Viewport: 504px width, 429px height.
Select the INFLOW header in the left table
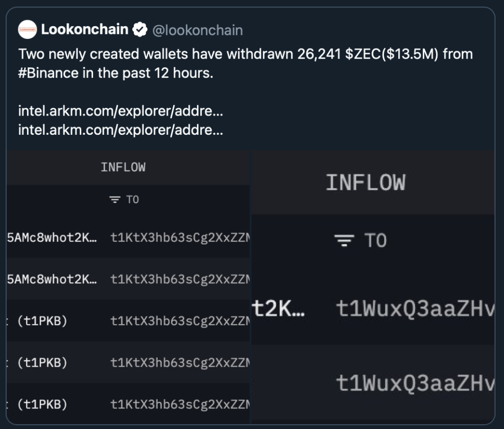pyautogui.click(x=123, y=167)
